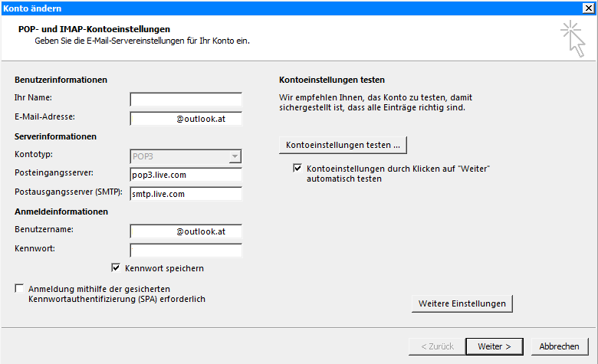Click the Benutzerinformationen heading

(61, 80)
